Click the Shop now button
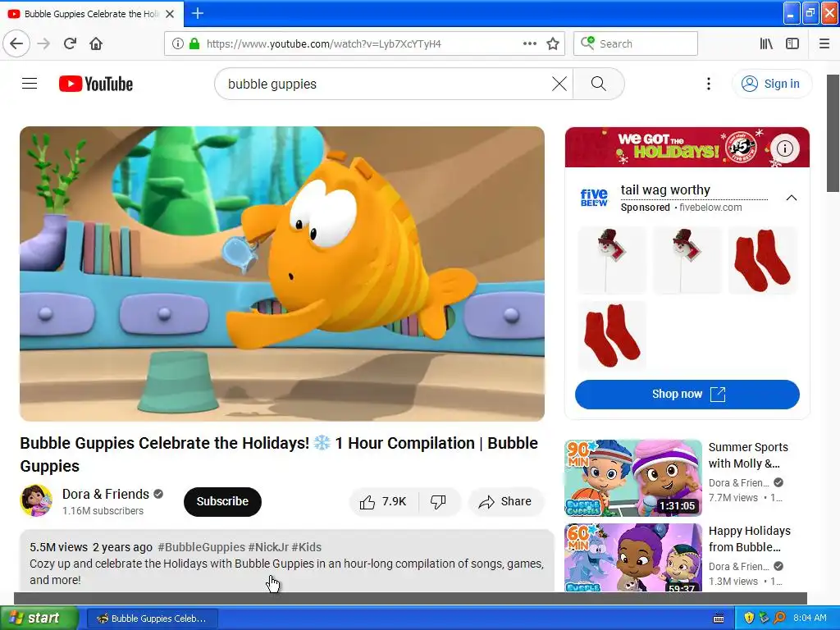Viewport: 840px width, 630px height. (x=687, y=395)
